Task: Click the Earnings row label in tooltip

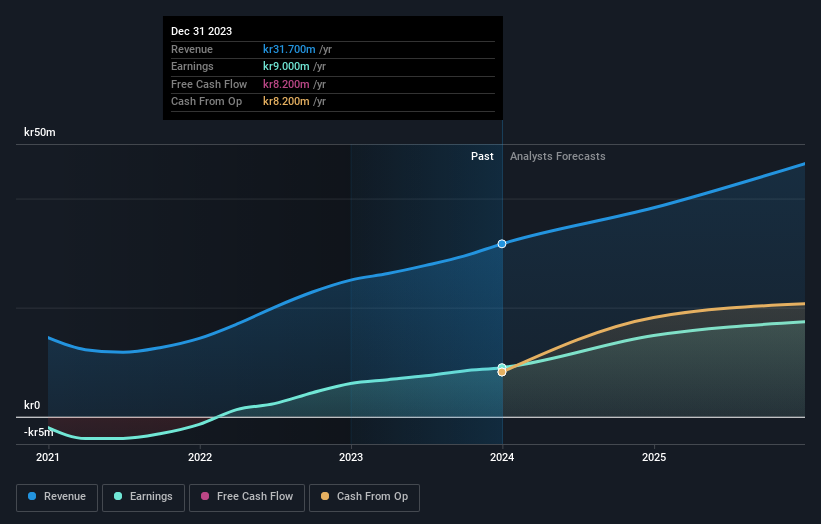Action: [192, 66]
